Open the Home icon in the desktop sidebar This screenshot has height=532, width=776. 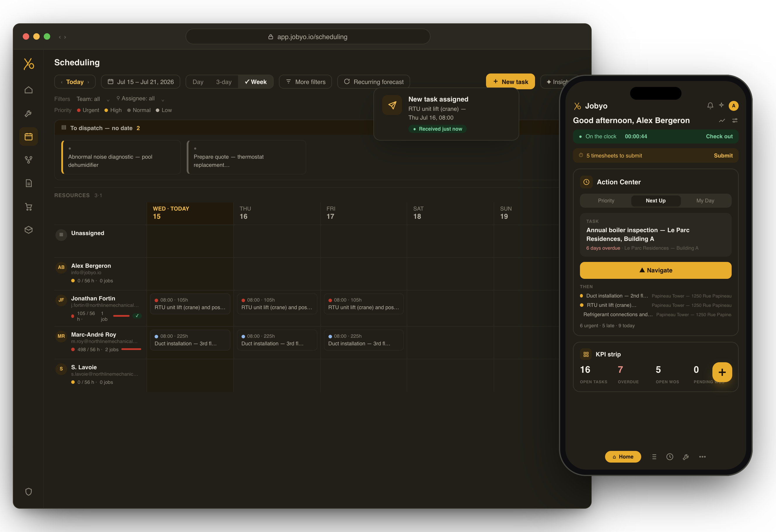(28, 90)
